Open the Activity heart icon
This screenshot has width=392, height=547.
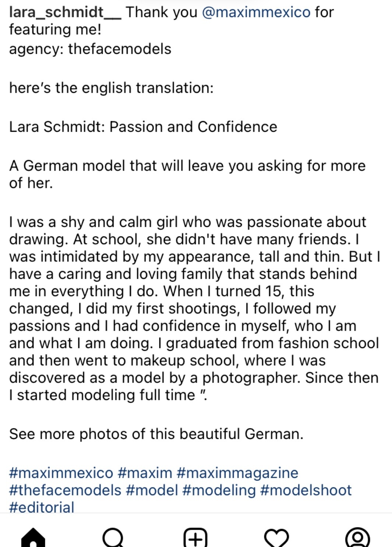(276, 538)
